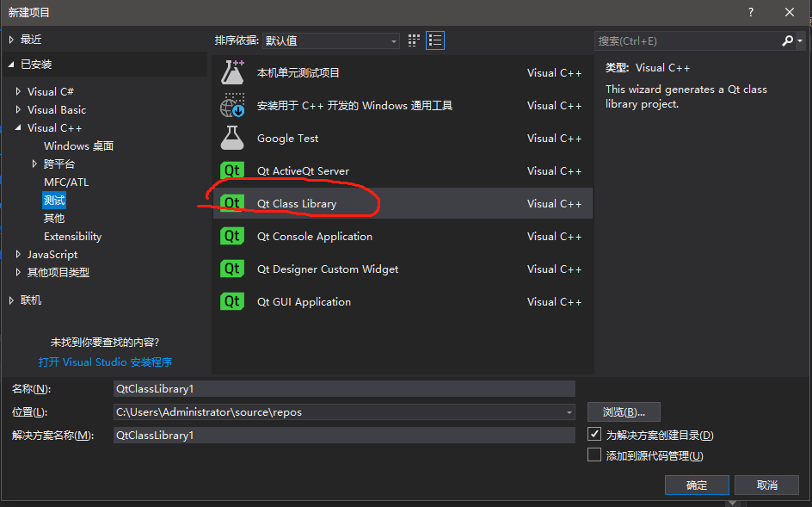Select the Extensibility category

(x=72, y=237)
